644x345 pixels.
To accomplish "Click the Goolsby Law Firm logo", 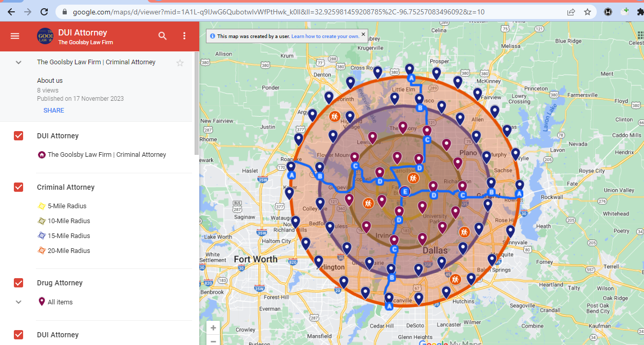I will point(46,36).
